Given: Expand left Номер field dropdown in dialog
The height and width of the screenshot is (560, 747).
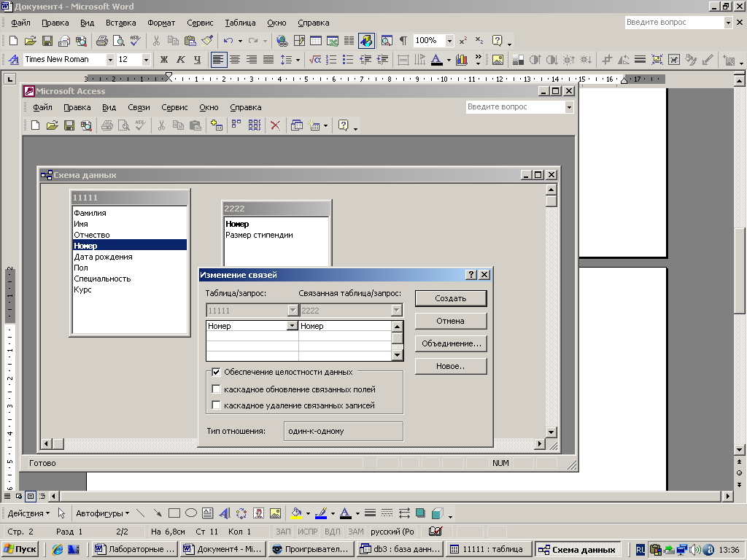Looking at the screenshot, I should tap(292, 326).
